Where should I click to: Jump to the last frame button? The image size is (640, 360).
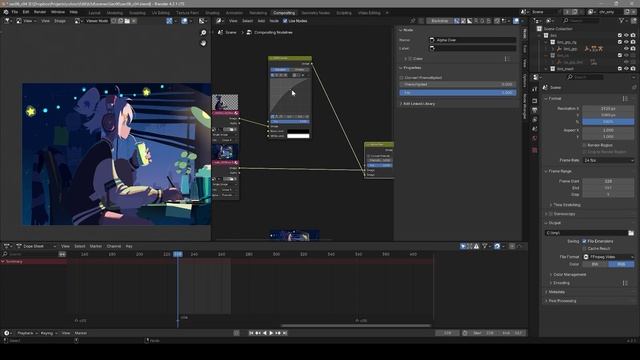[x=285, y=333]
